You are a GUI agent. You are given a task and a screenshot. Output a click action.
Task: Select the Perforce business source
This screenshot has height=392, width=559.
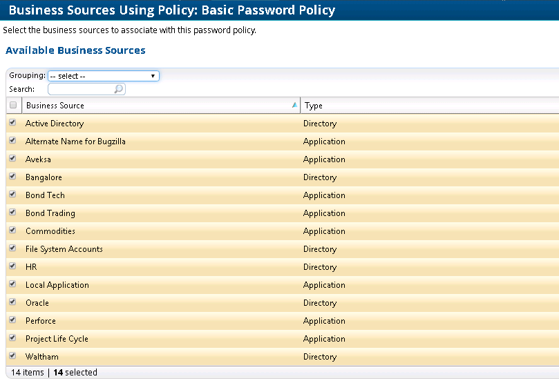pos(41,321)
